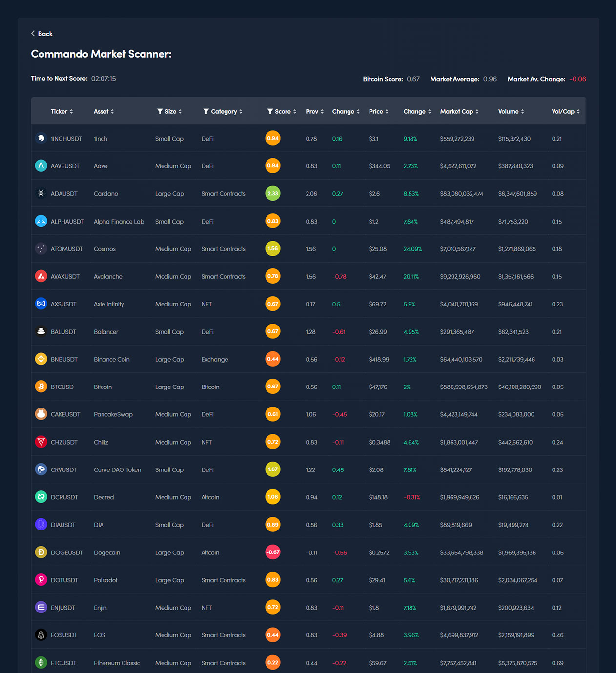Open the Size column filter
The width and height of the screenshot is (616, 673).
160,112
